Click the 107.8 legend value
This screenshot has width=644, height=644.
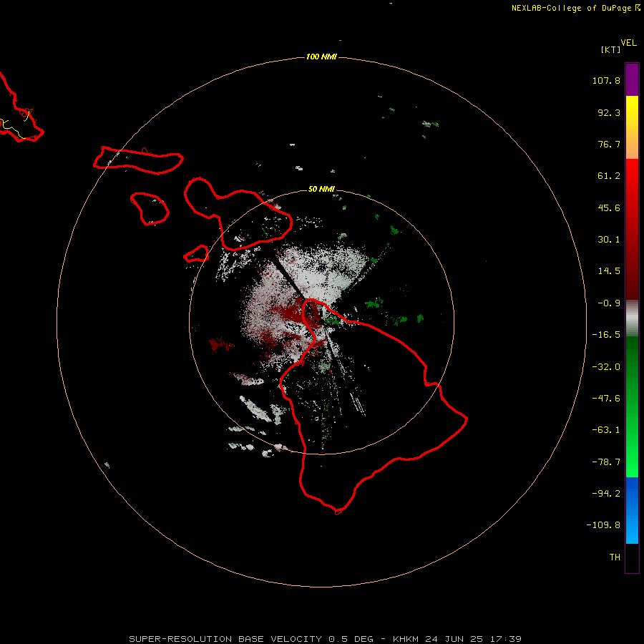[606, 80]
